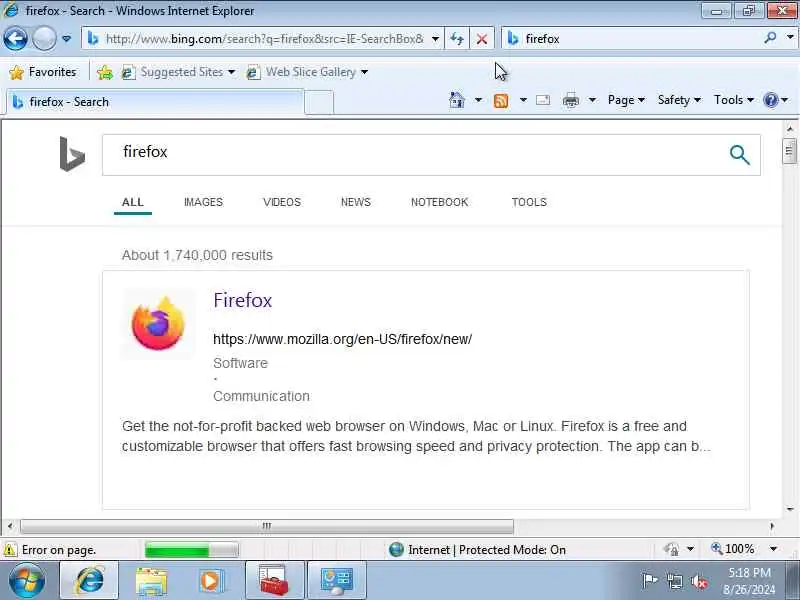
Task: Open the Safety menu
Action: pos(679,100)
